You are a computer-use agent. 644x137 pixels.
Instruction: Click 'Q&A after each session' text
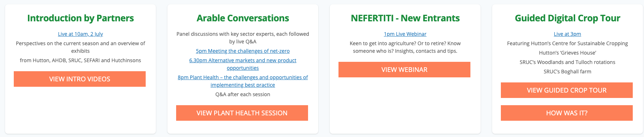243,94
